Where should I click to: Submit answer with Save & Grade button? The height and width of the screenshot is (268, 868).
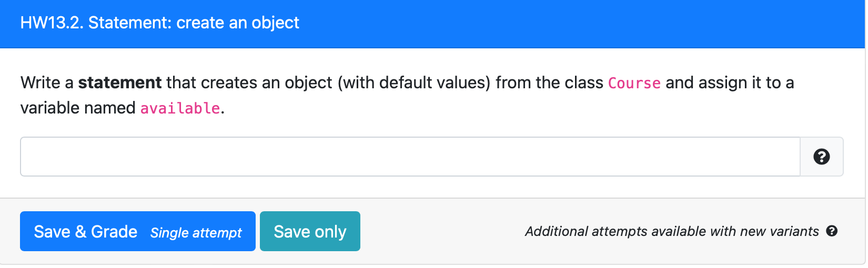point(138,231)
